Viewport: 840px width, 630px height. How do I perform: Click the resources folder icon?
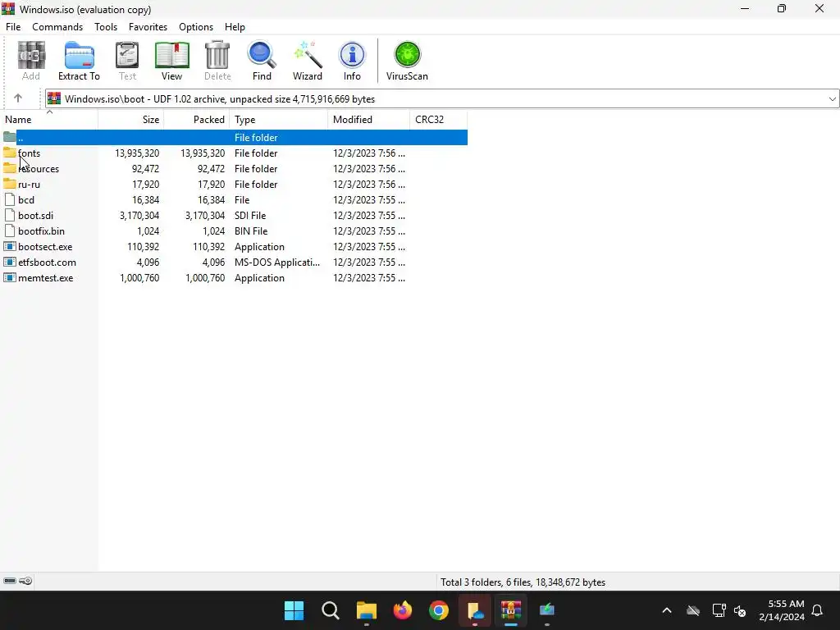point(10,169)
